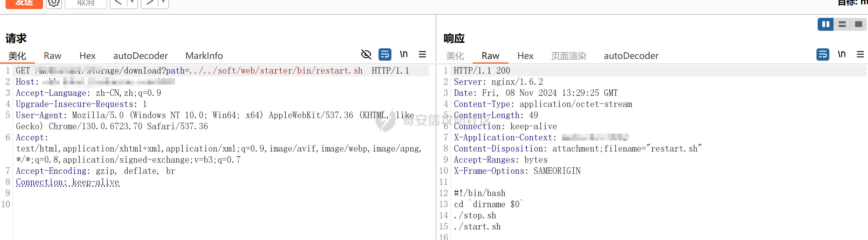The width and height of the screenshot is (868, 240).
Task: Switch request view to Raw tab
Action: point(53,56)
